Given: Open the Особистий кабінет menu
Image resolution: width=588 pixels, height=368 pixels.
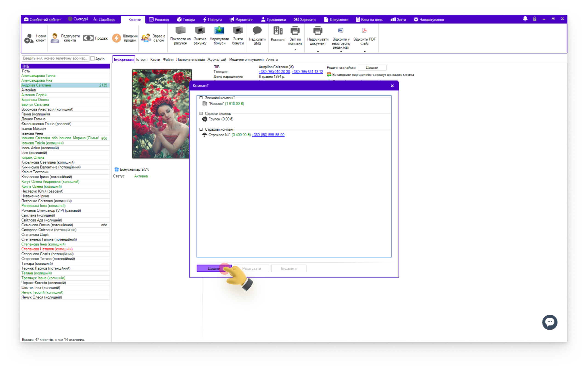Looking at the screenshot, I should [x=42, y=20].
